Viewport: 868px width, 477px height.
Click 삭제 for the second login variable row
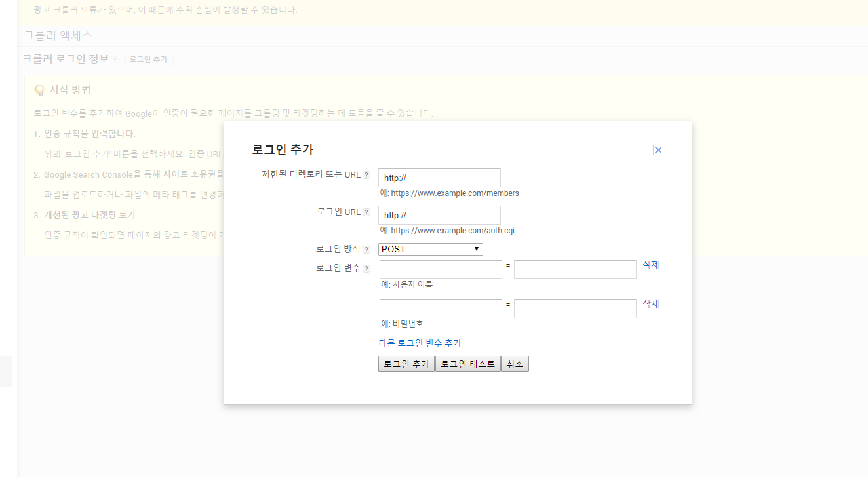[x=651, y=304]
